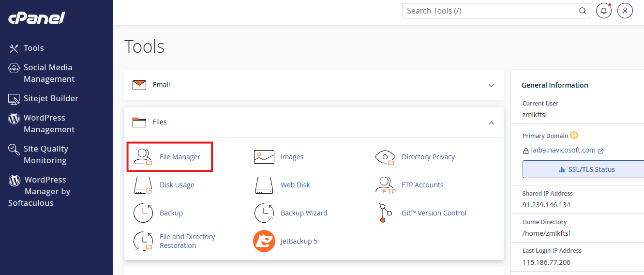The image size is (644, 275).
Task: Open the Web Disk icon
Action: coord(264,185)
